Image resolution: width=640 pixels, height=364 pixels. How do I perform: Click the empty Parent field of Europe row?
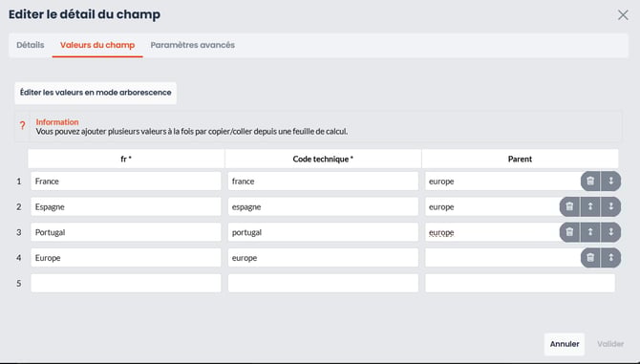click(502, 258)
